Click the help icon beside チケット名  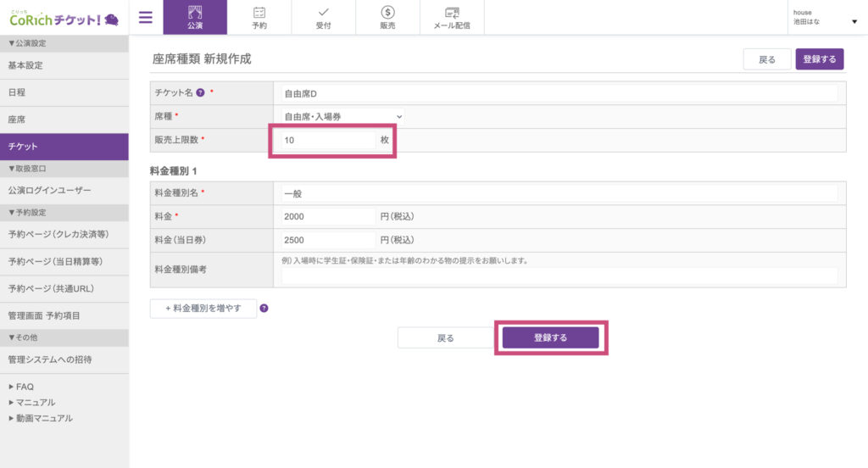point(200,93)
